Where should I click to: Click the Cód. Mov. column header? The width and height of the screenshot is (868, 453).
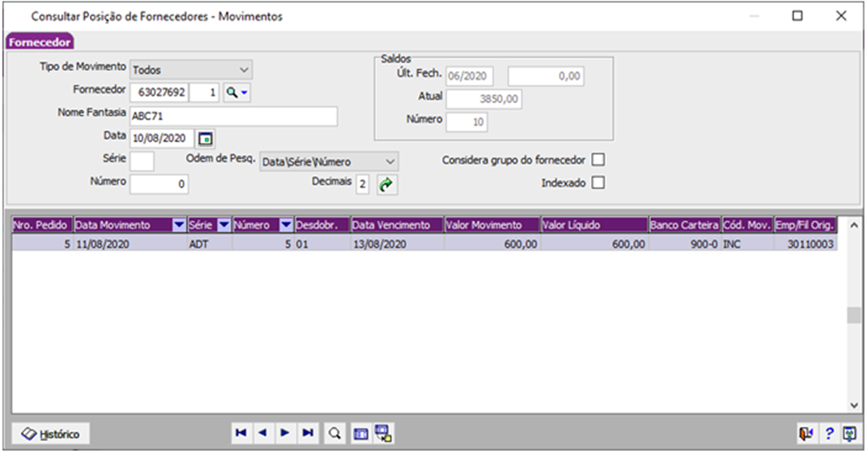coord(747,225)
